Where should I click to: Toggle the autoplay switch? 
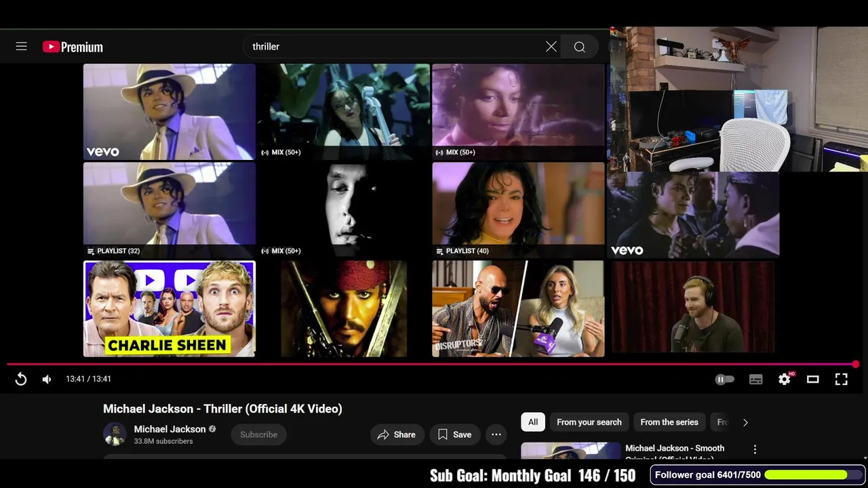(724, 380)
